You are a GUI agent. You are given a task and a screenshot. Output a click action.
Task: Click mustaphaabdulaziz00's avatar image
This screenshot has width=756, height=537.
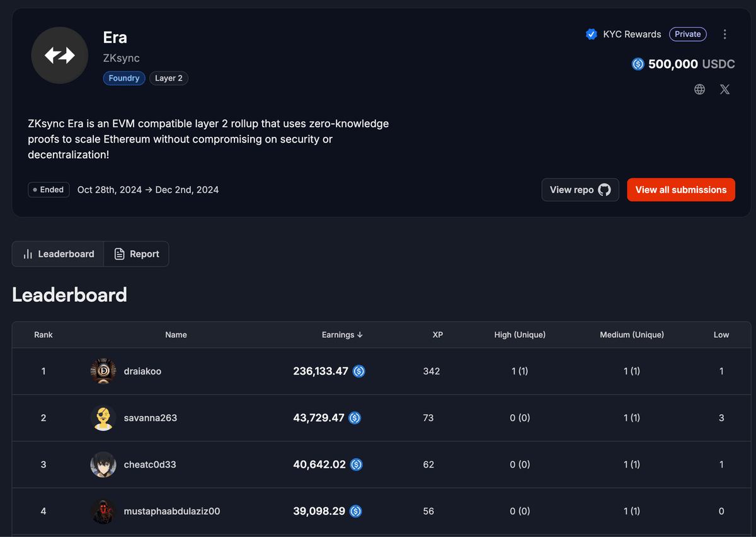(x=103, y=511)
